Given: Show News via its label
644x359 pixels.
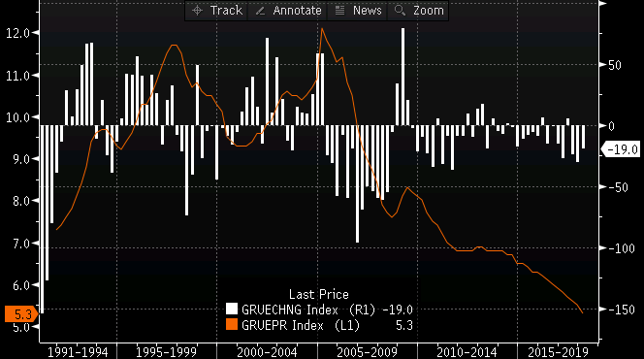Looking at the screenshot, I should 368,11.
